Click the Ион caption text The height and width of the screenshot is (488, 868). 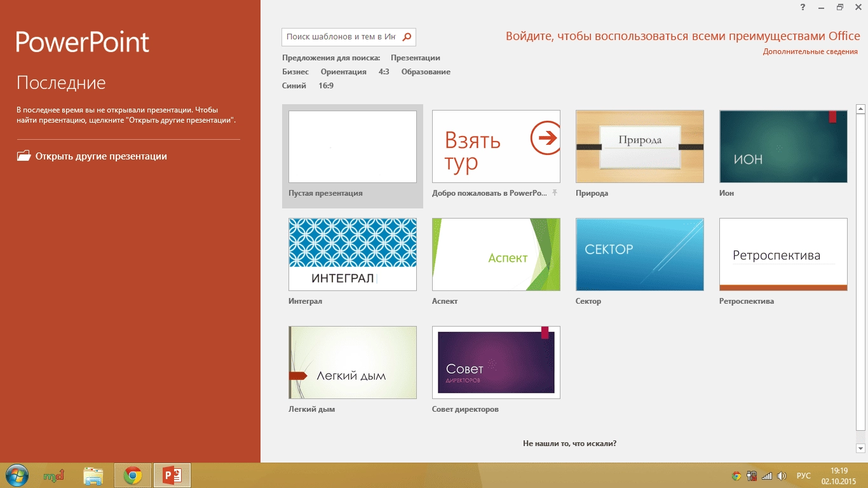[x=726, y=193]
